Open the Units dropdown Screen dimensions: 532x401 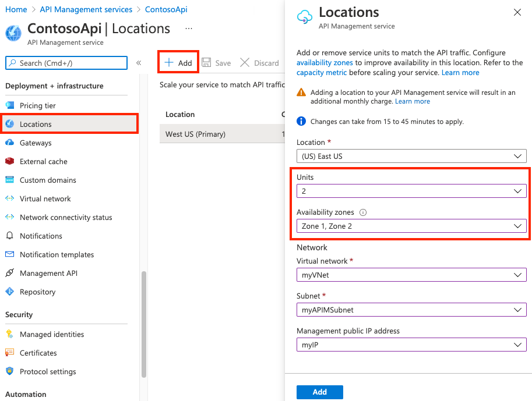pos(411,190)
